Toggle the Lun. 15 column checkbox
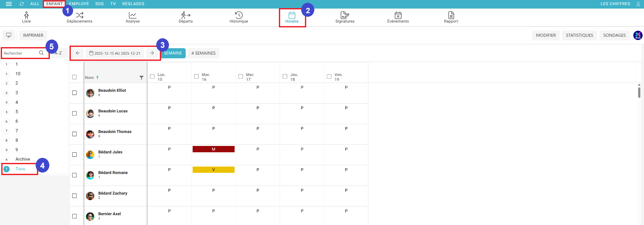The image size is (644, 225). [152, 76]
